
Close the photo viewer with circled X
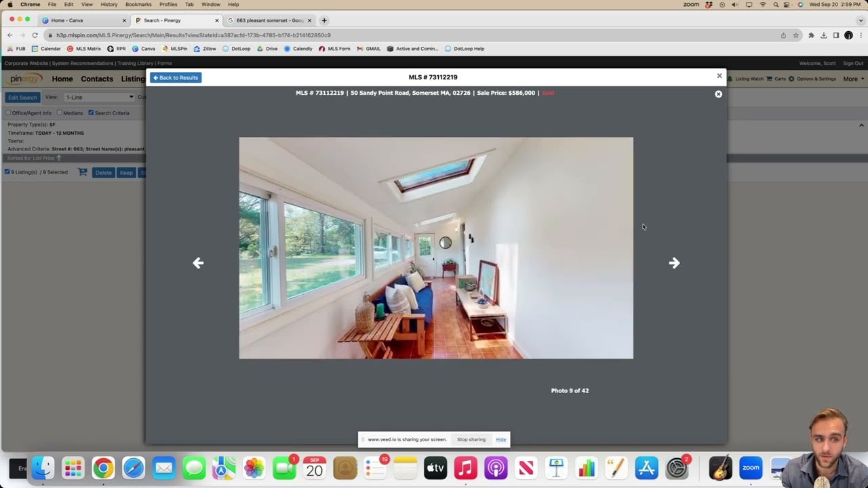(718, 94)
